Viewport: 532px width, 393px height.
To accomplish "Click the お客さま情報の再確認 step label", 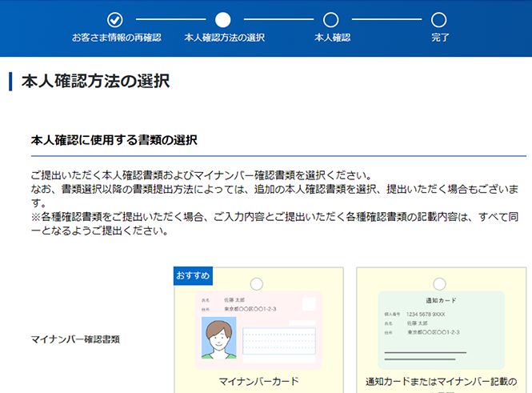I will point(116,38).
